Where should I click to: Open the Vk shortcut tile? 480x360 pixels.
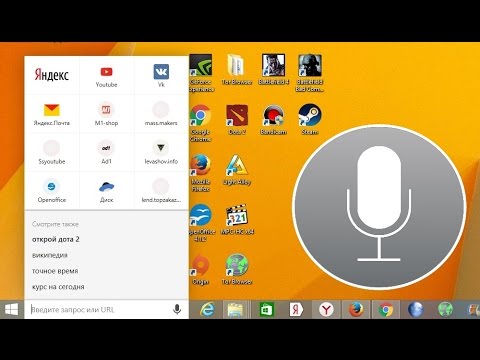click(161, 76)
